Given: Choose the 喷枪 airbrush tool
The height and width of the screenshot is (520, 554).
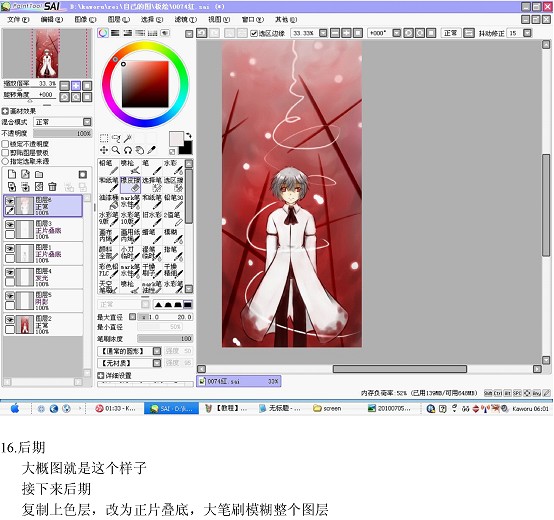Looking at the screenshot, I should (130, 167).
